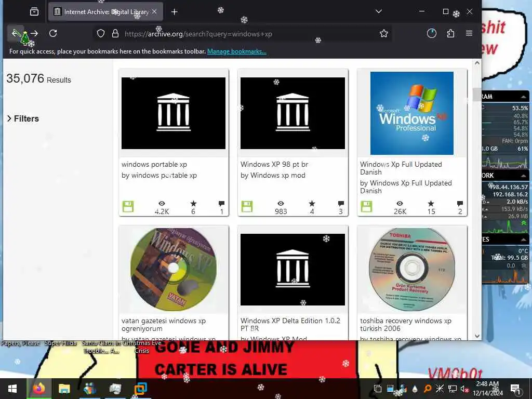The width and height of the screenshot is (532, 399).
Task: Open the notification center icon
Action: click(x=515, y=389)
